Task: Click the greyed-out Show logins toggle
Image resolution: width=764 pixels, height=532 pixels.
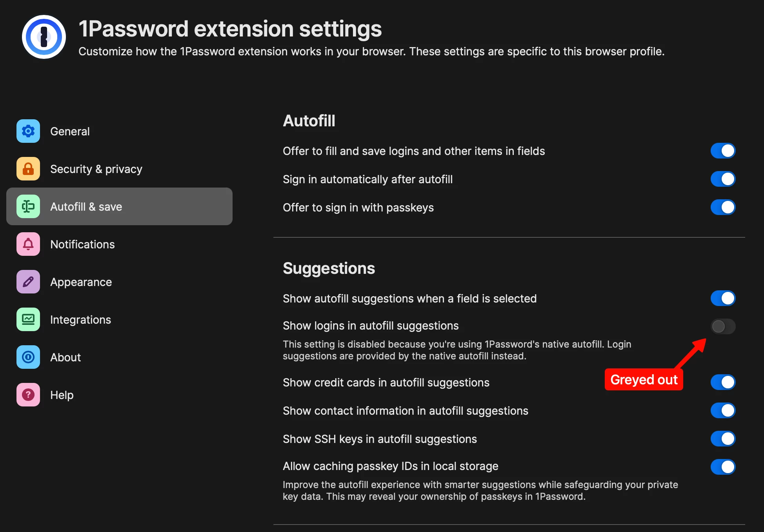Action: (723, 326)
